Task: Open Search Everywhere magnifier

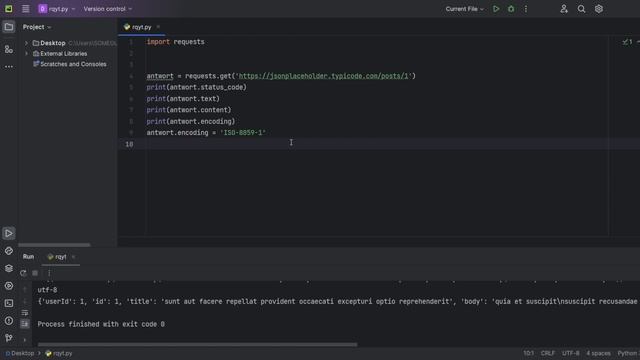Action: pyautogui.click(x=581, y=9)
